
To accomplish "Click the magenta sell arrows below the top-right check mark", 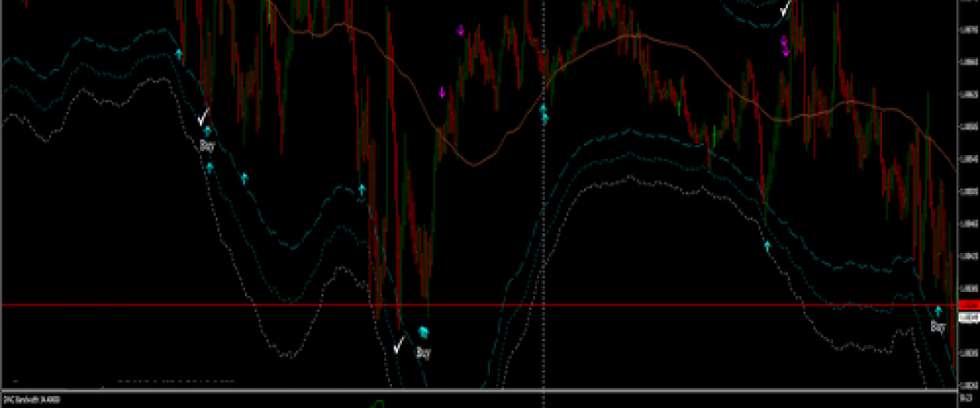I will (785, 46).
